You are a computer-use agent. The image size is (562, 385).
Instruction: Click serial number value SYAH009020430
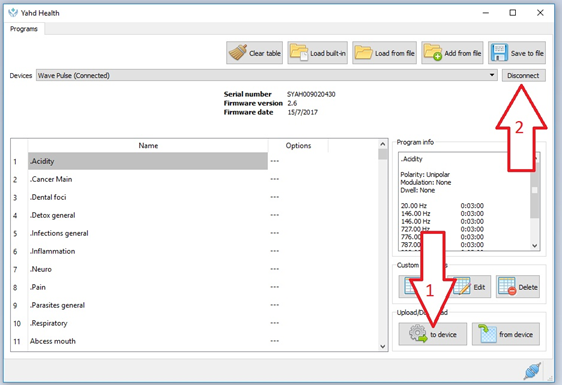[311, 94]
